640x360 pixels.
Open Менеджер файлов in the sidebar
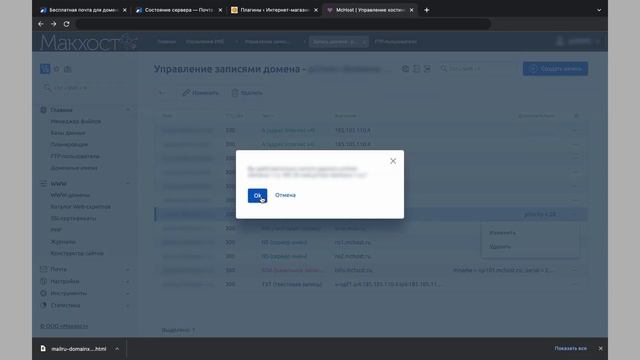(76, 121)
